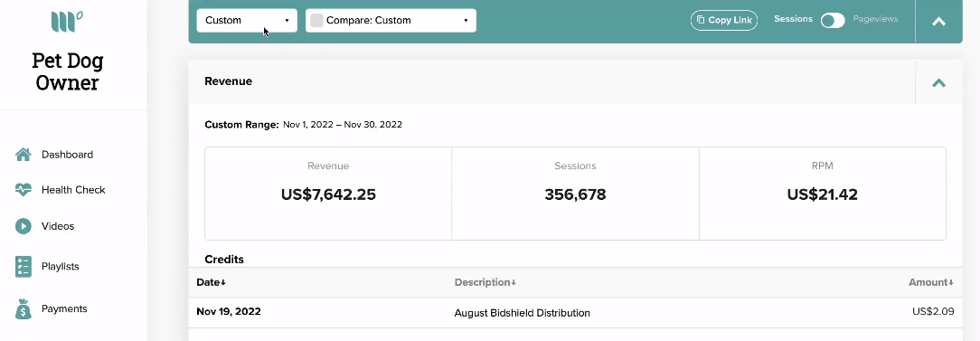980x341 pixels.
Task: Toggle the Compare checkbox square
Action: 317,21
